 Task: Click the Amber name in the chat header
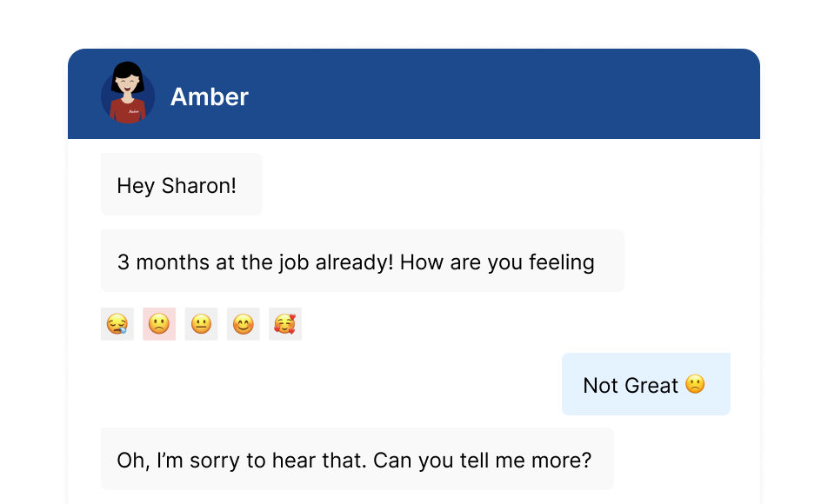[x=209, y=96]
